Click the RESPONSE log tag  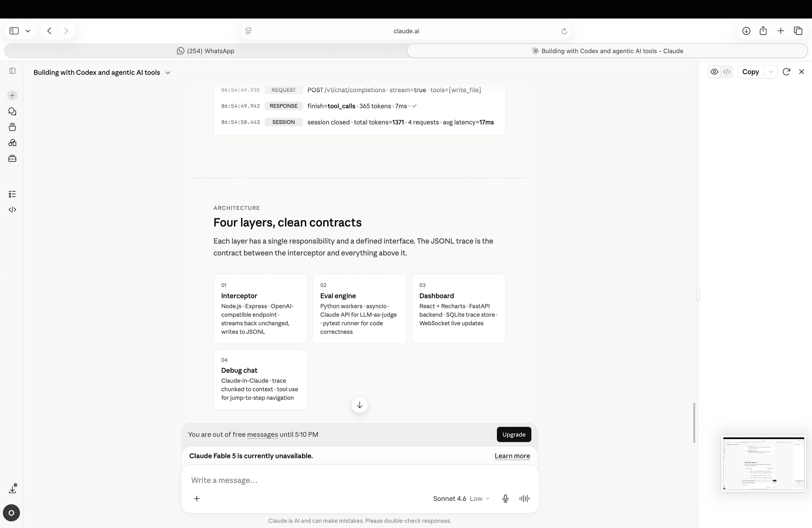[283, 106]
